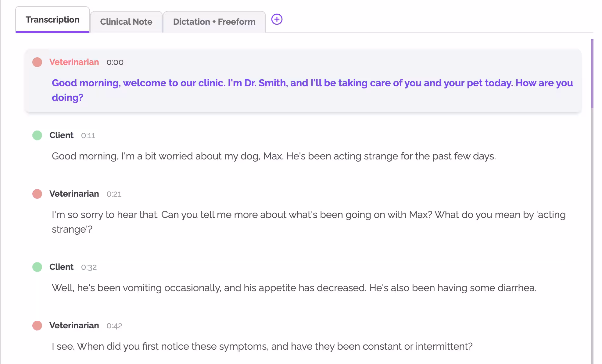Open the speaker selector labeled Client at 0:32
This screenshot has height=364, width=602.
61,267
